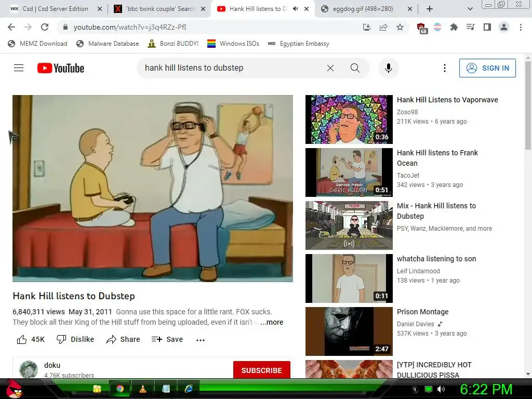Show hidden tray icons arrow
532x399 pixels.
(415, 390)
